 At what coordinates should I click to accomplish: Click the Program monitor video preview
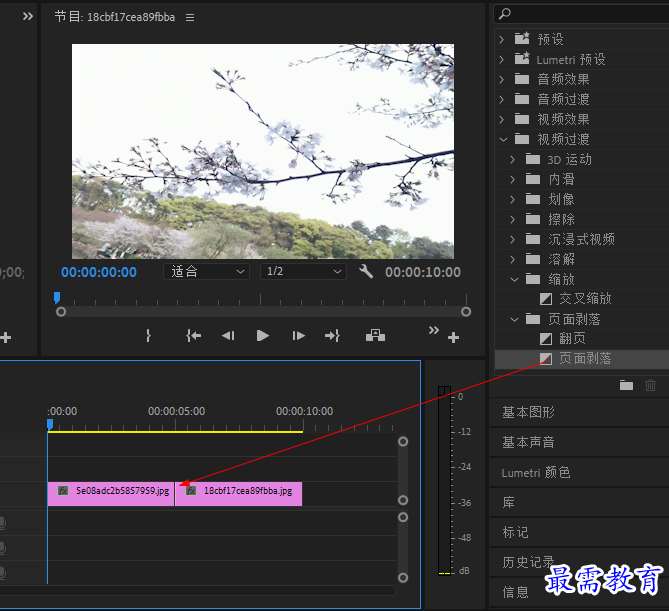(263, 151)
